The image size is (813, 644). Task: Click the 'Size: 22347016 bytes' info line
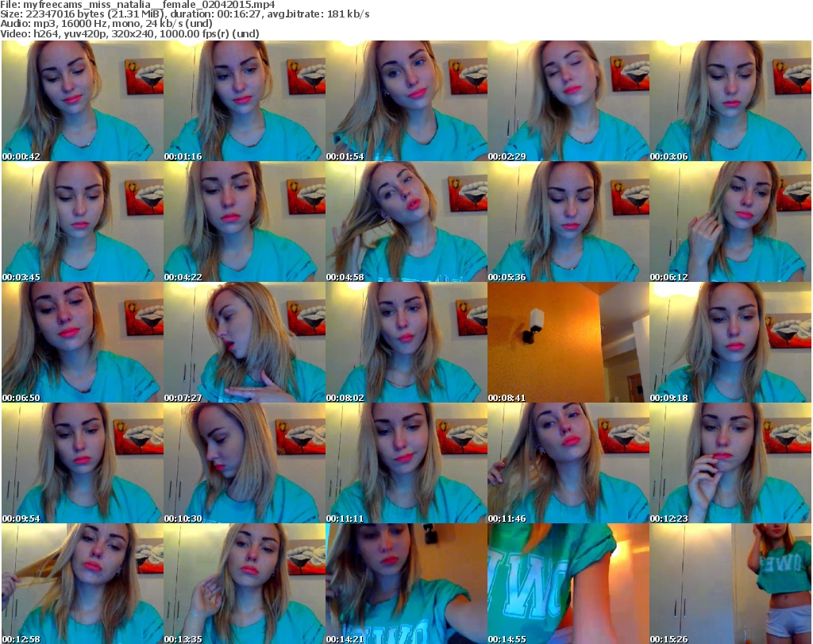(x=184, y=14)
